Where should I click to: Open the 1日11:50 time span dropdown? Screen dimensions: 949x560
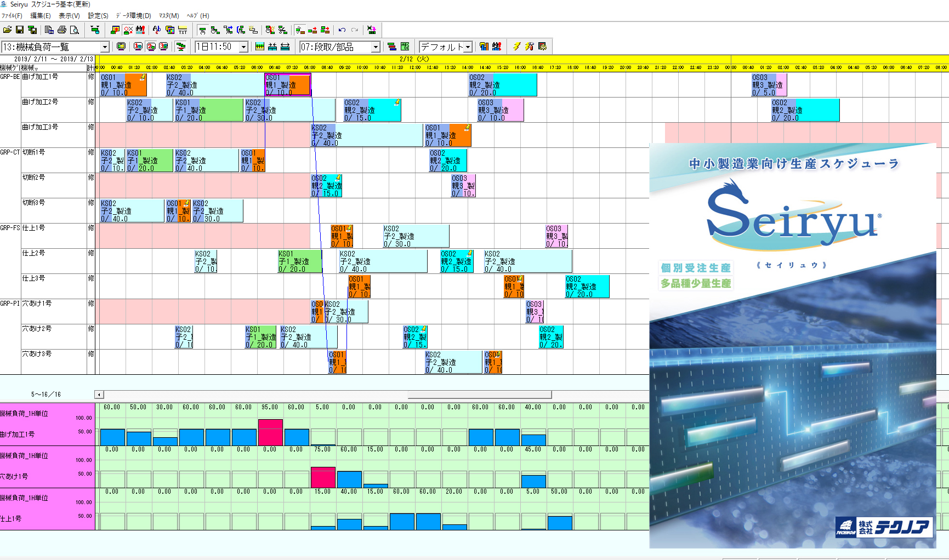tap(243, 47)
